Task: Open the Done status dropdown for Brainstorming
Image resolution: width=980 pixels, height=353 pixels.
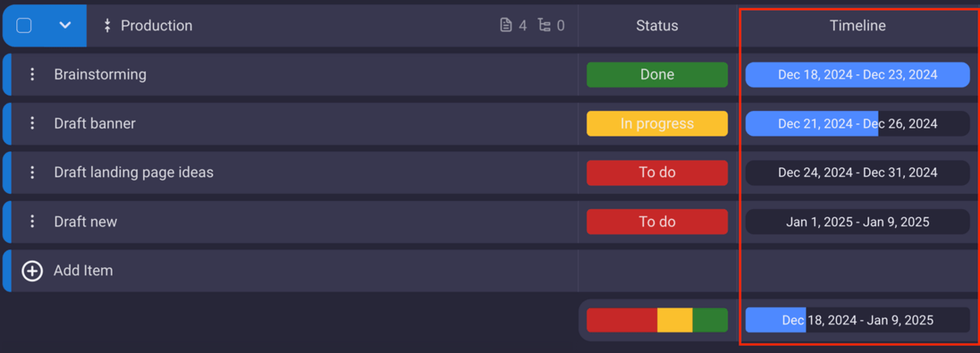Action: coord(657,74)
